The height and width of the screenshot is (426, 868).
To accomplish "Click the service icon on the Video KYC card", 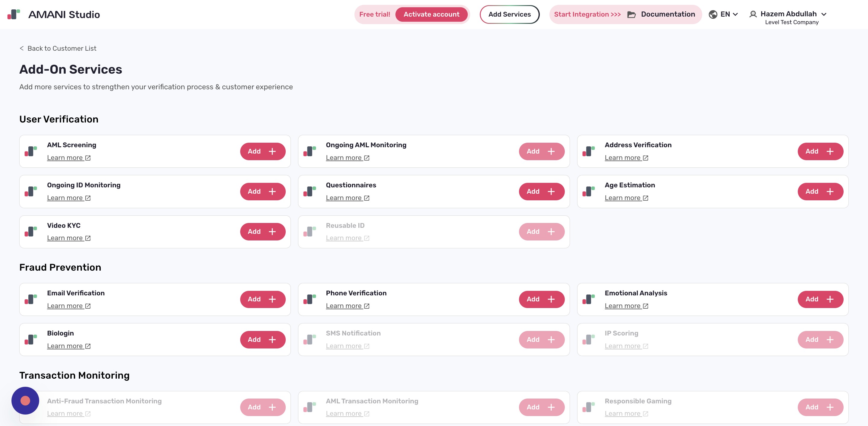I will coord(31,231).
